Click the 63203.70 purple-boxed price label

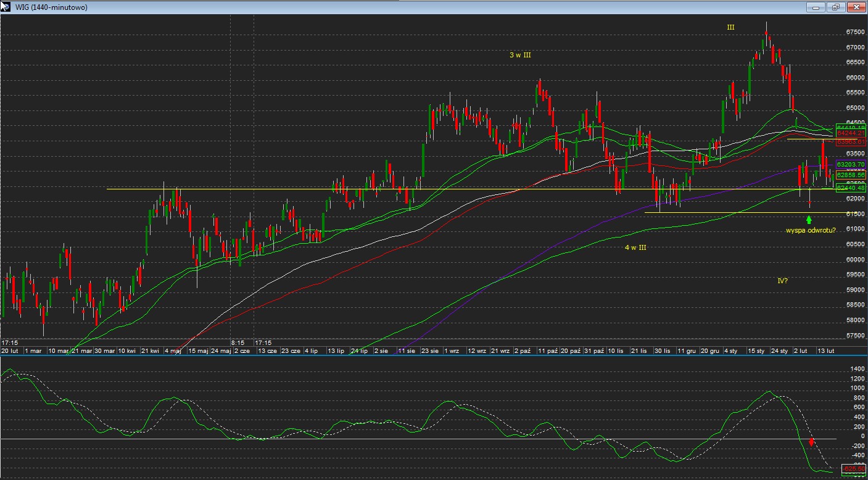(x=851, y=165)
